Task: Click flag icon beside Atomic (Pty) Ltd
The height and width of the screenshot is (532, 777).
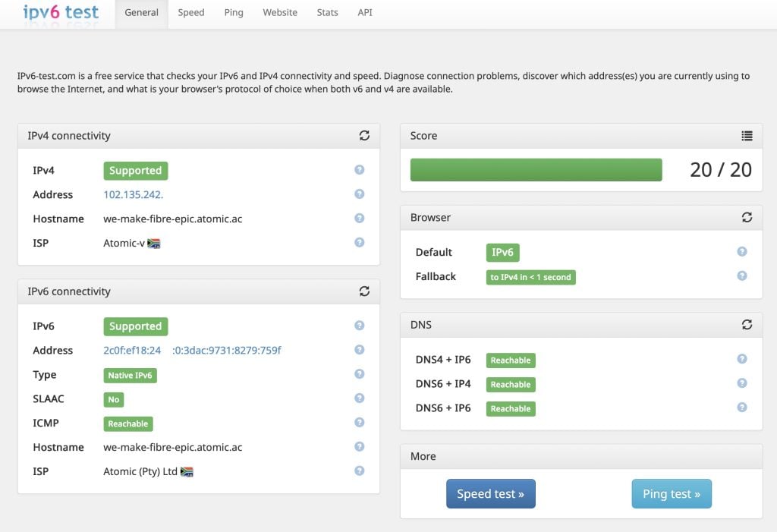Action: [x=187, y=472]
